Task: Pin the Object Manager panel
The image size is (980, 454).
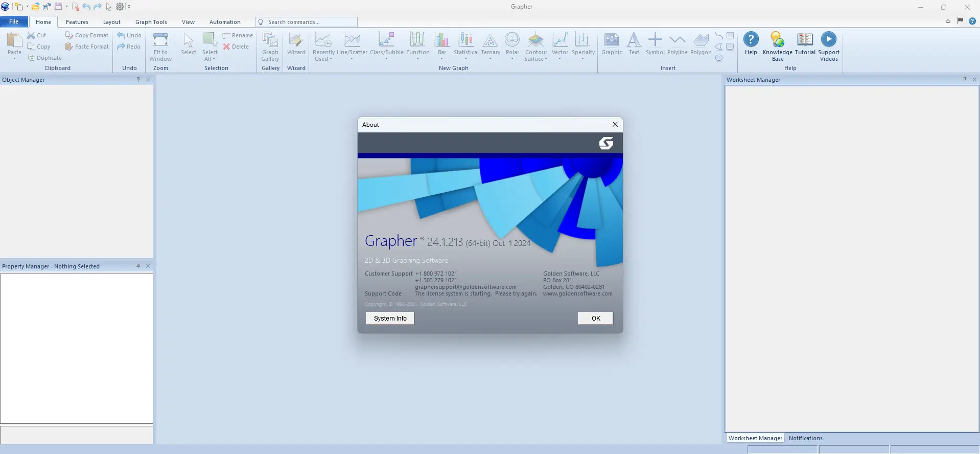Action: [138, 79]
